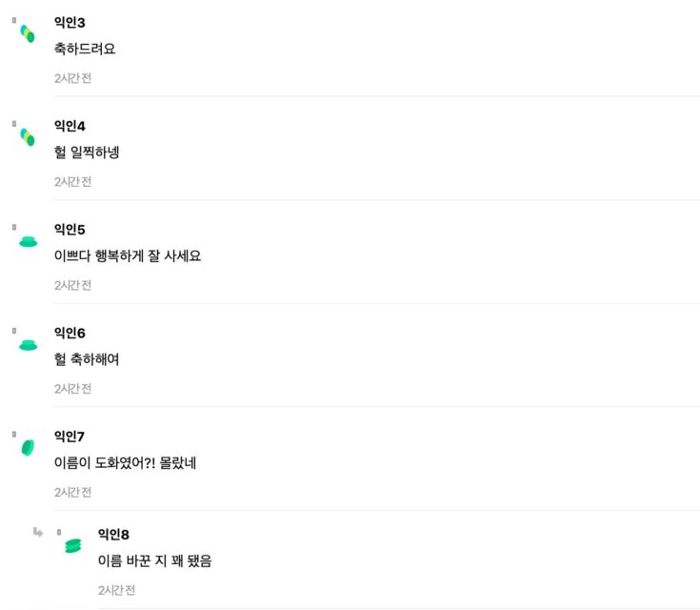The height and width of the screenshot is (610, 700).
Task: Click the comment text "축하드려요"
Action: (85, 49)
